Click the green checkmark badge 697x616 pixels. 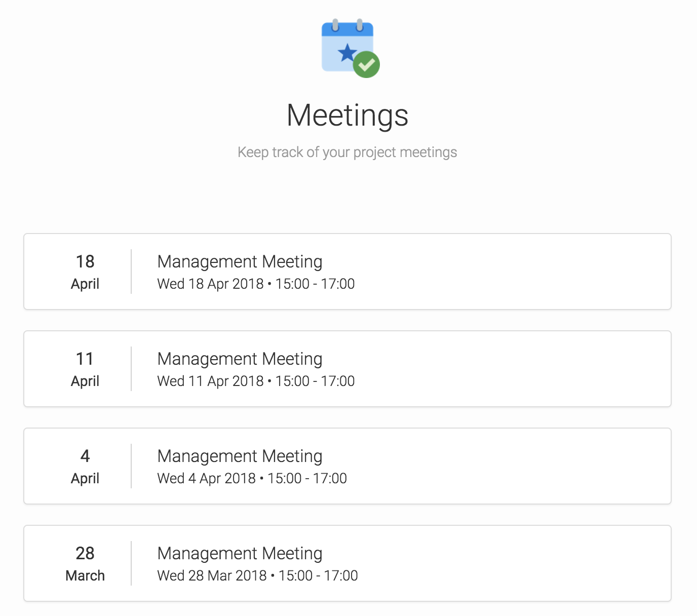[366, 64]
